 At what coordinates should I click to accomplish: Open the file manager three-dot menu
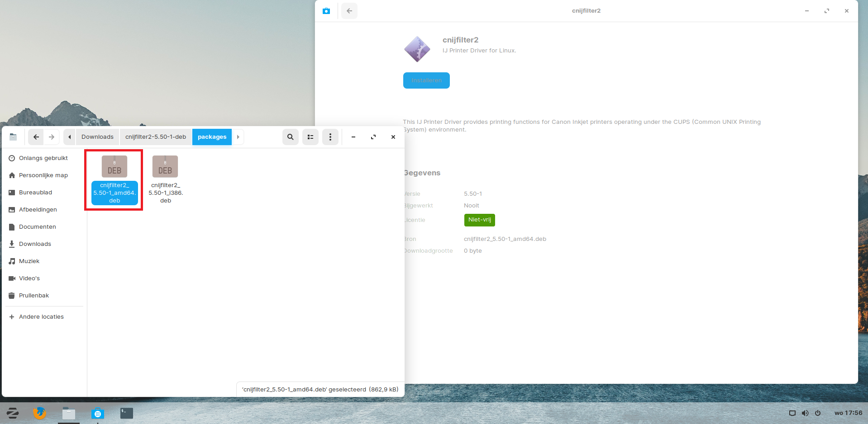(x=330, y=137)
